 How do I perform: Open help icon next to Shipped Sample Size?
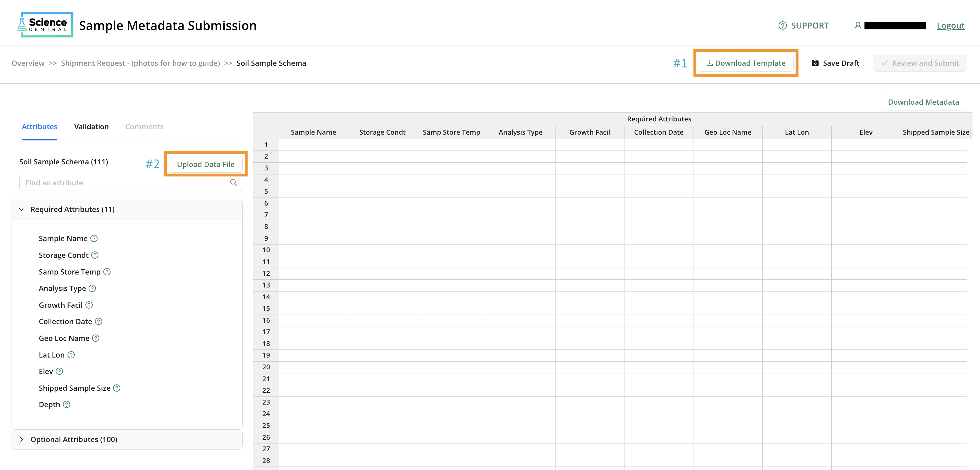[x=117, y=388]
